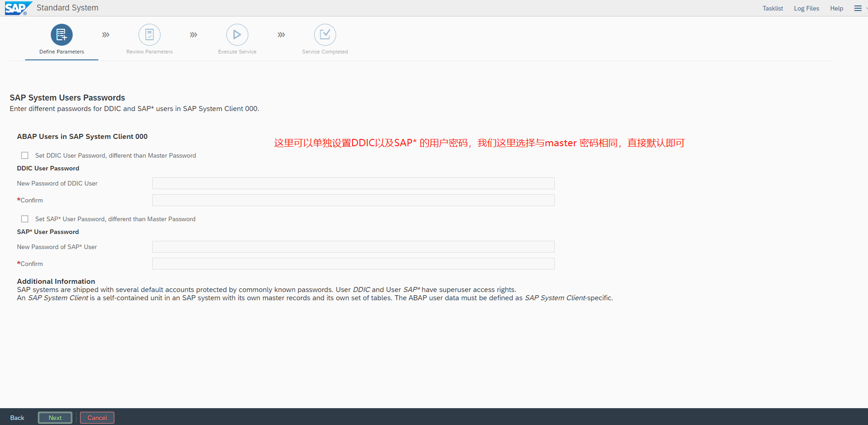Screen dimensions: 868x425
Task: Focus the New Password of DDIC User field
Action: click(353, 183)
